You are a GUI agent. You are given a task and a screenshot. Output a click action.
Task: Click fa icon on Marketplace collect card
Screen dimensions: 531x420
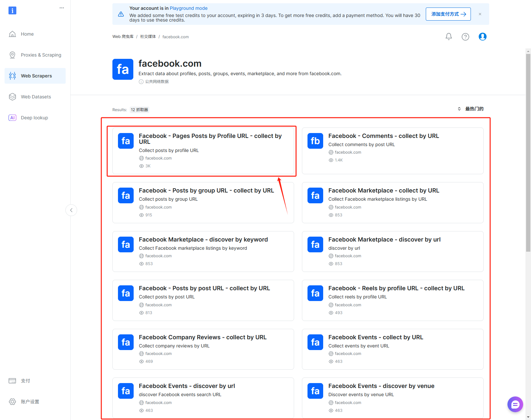point(315,195)
